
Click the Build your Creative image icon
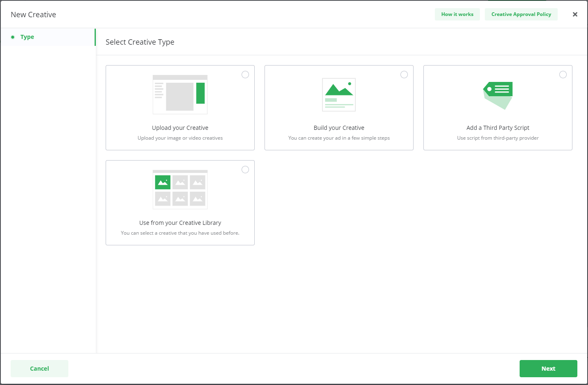(x=339, y=95)
